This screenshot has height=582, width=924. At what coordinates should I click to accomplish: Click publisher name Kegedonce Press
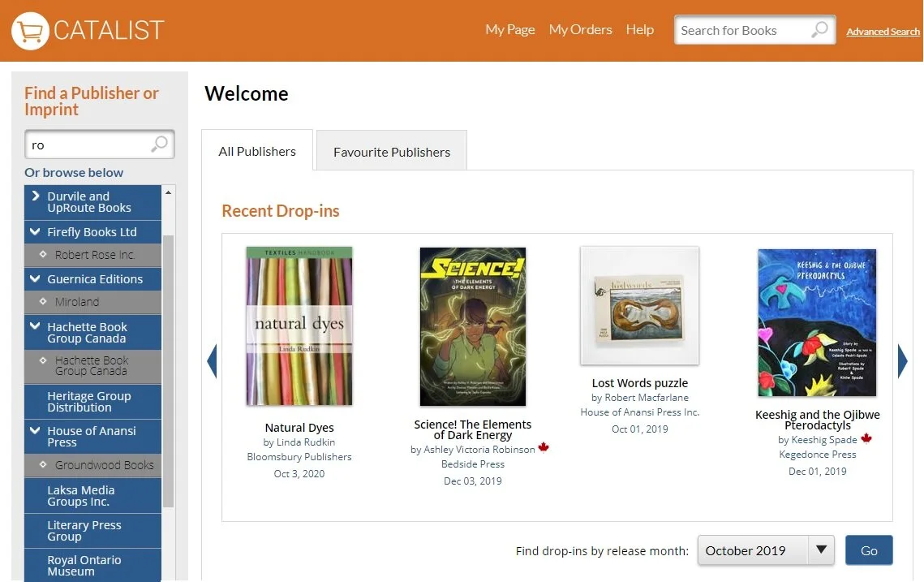818,455
